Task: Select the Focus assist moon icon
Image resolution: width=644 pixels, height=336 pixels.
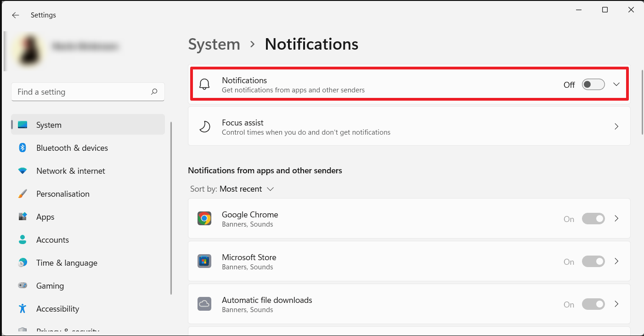Action: pos(204,126)
